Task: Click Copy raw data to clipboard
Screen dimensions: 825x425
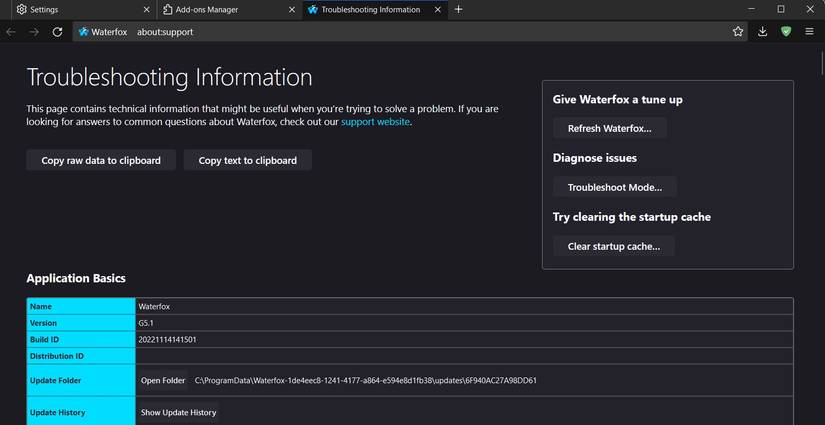Action: (101, 160)
